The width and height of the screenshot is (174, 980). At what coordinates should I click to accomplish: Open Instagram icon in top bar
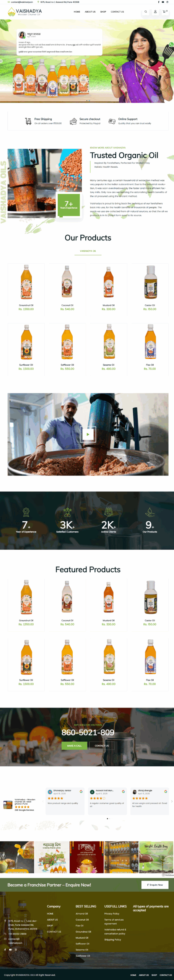pyautogui.click(x=167, y=2)
